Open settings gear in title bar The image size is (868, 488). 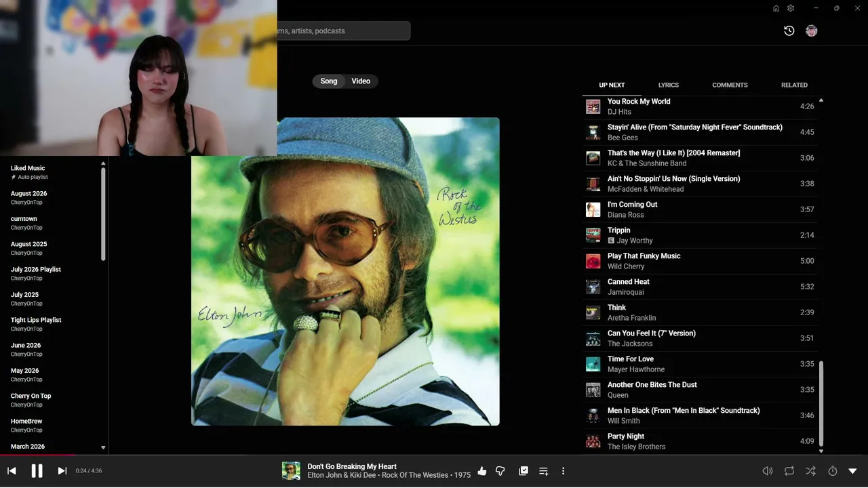(x=791, y=8)
